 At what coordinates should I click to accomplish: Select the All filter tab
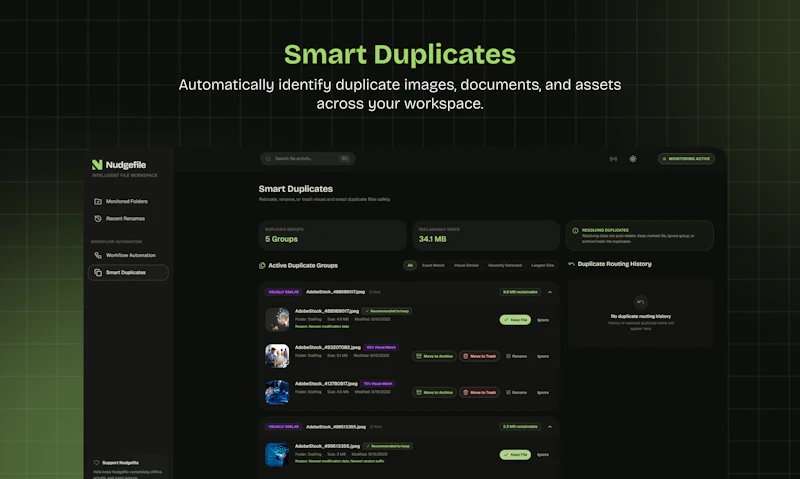coord(410,265)
